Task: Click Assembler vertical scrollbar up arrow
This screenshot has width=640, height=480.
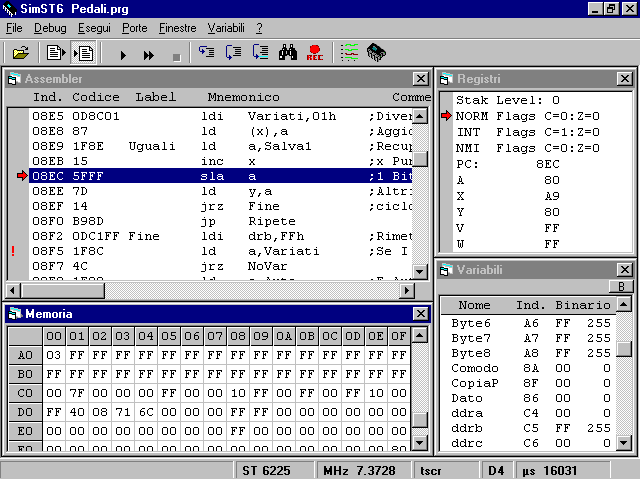Action: [420, 116]
